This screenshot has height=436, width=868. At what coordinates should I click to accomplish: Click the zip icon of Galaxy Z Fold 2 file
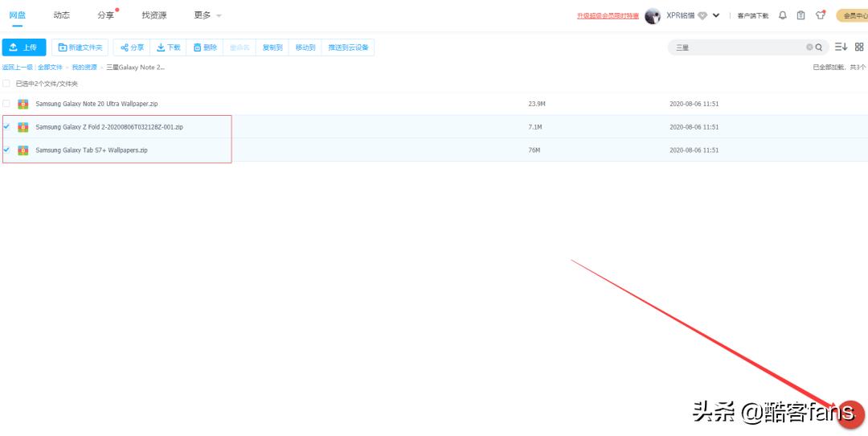point(23,127)
